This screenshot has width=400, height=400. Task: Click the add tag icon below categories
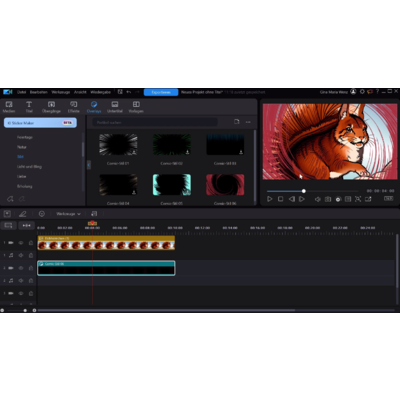(10, 199)
